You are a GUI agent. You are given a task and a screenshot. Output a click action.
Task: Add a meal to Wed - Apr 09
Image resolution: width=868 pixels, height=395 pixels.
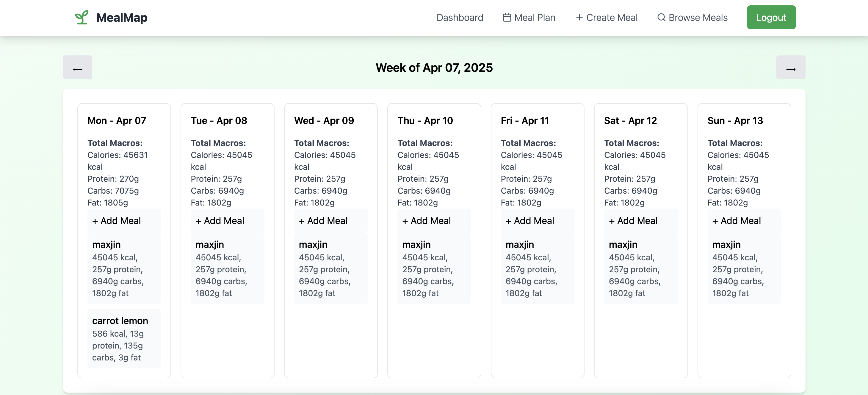click(x=330, y=221)
